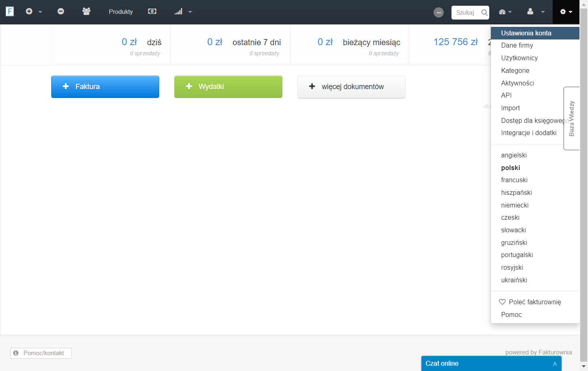Expand the dropdown arrow next to reports icon
The height and width of the screenshot is (371, 588).
coord(190,12)
